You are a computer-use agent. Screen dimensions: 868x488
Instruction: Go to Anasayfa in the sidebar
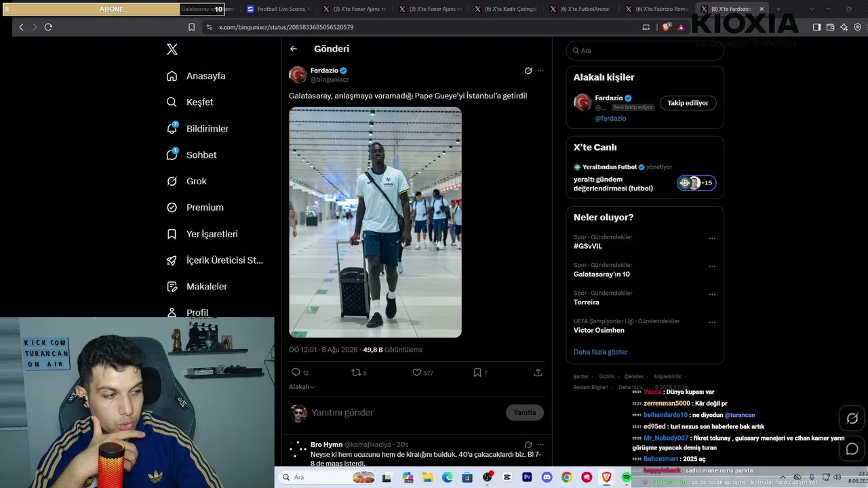pos(196,76)
